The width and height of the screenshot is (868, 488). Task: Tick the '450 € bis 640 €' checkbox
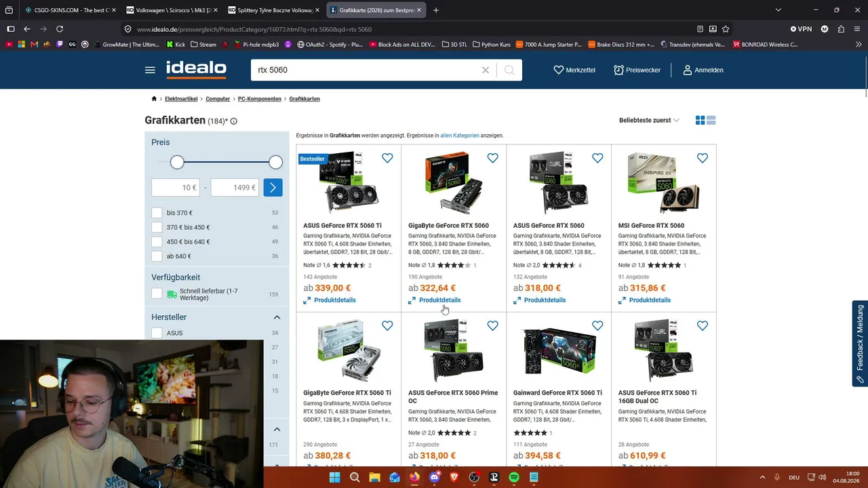[x=157, y=242]
